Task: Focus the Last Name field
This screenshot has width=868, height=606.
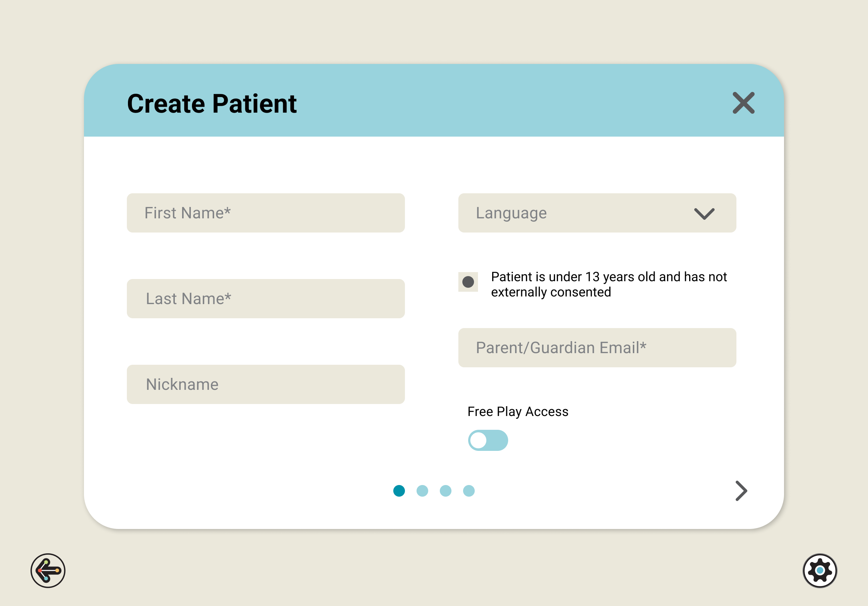Action: [x=266, y=299]
